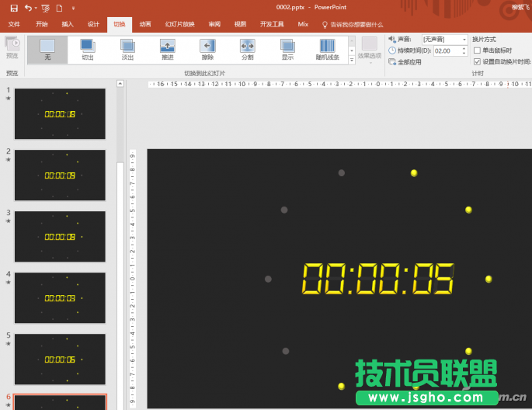Select slide 4 thumbnail
The height and width of the screenshot is (410, 532).
click(x=60, y=297)
